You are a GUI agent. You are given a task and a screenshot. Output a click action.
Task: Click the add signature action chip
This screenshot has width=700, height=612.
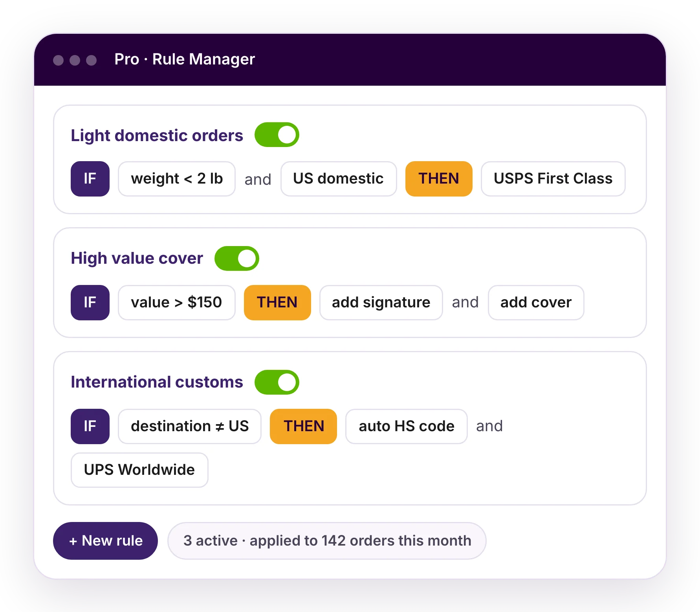click(381, 303)
